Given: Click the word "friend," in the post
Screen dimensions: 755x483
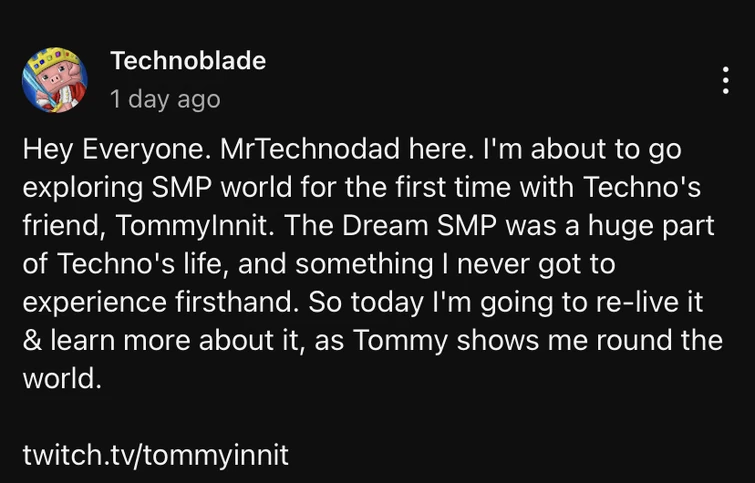Looking at the screenshot, I should [63, 226].
